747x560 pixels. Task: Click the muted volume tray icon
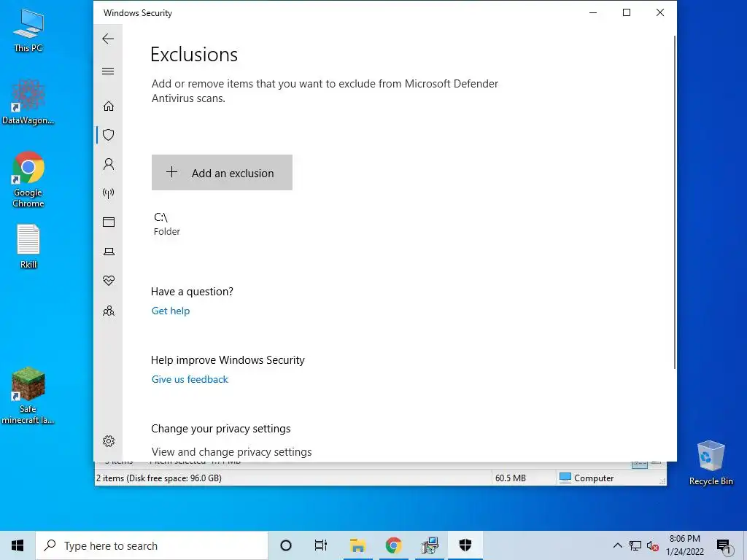(x=653, y=545)
